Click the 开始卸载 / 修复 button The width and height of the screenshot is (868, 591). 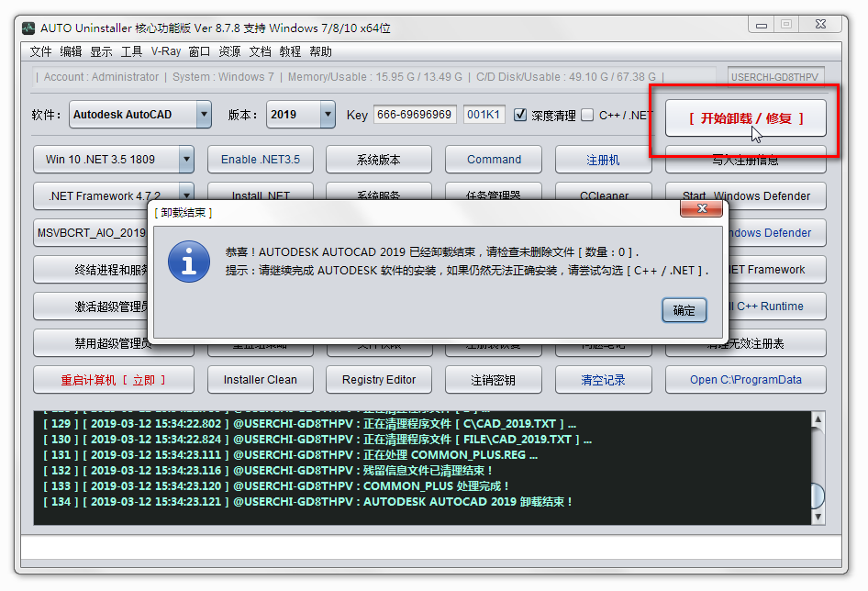tap(746, 118)
